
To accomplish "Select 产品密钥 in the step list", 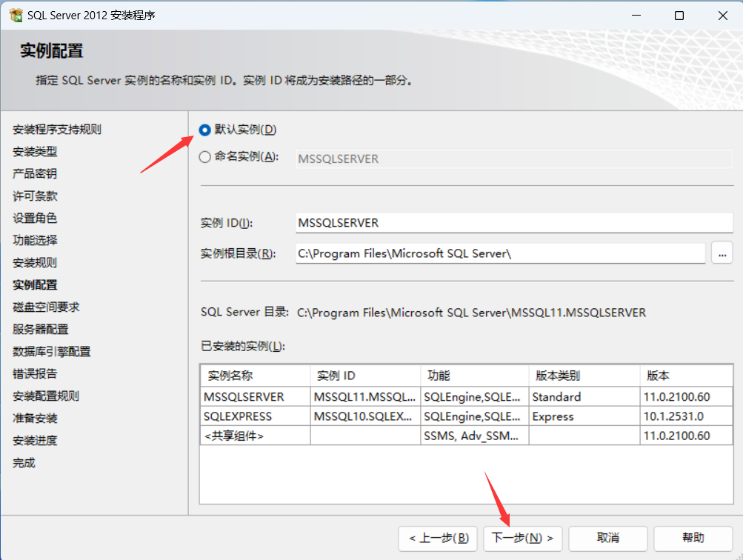I will (x=35, y=174).
